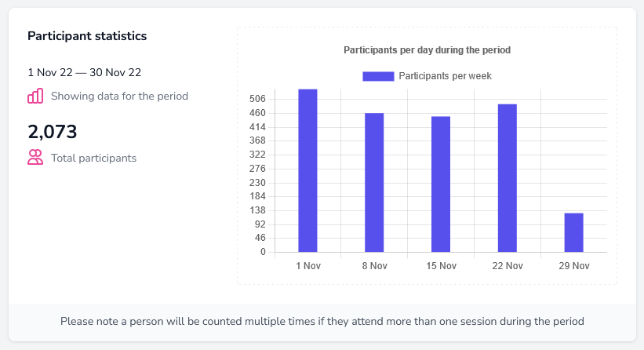This screenshot has height=350, width=644.
Task: Click the 29 Nov bar in chart
Action: pyautogui.click(x=573, y=232)
